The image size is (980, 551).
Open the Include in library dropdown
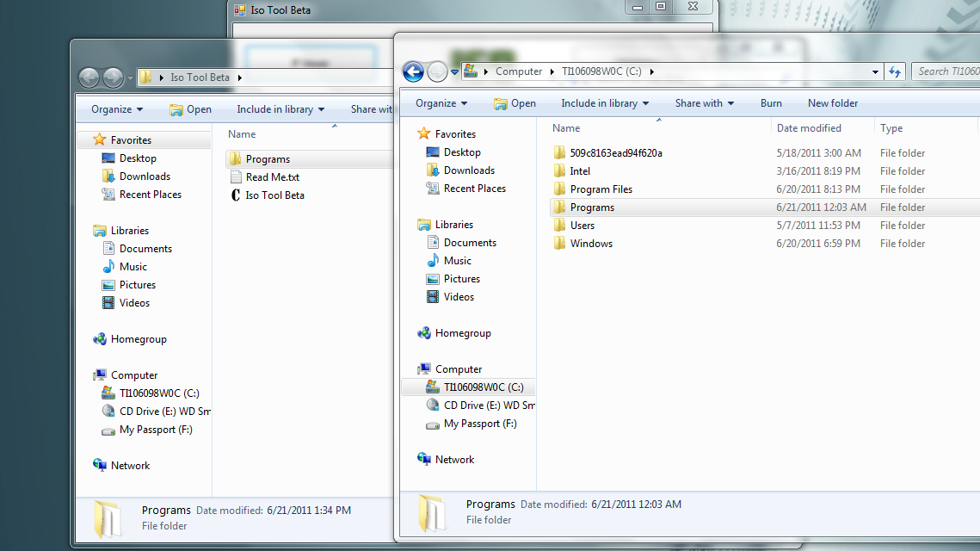point(604,102)
